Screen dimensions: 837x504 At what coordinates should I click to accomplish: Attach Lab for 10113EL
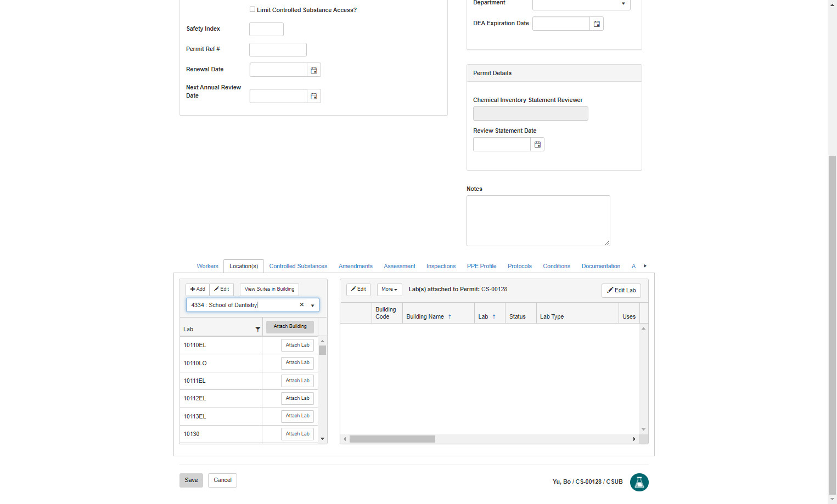click(297, 416)
